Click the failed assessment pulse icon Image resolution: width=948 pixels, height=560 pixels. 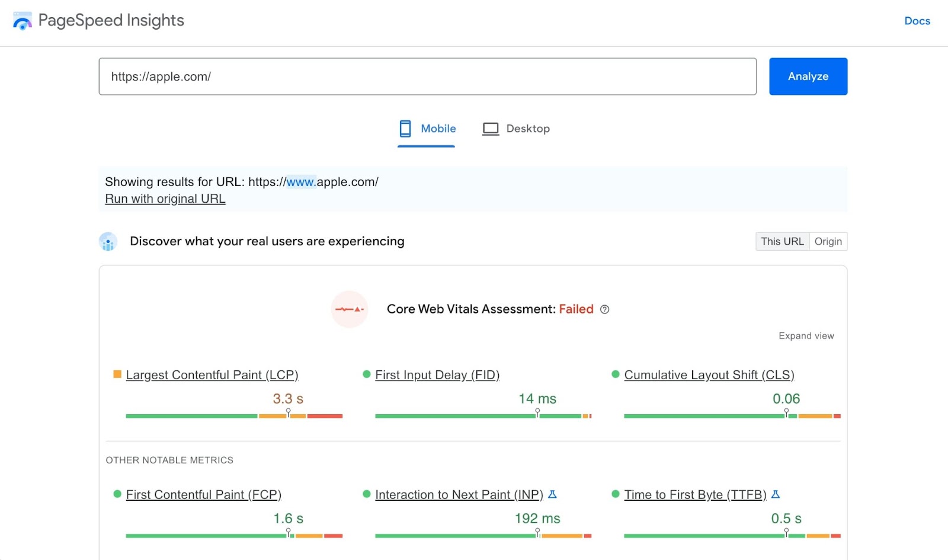point(350,309)
